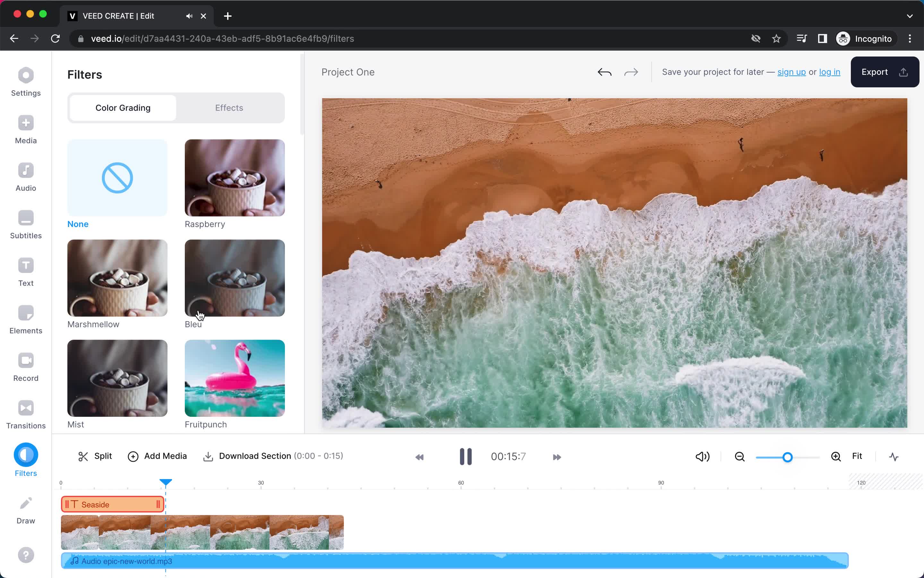Open the Text sidebar panel
The image size is (924, 578).
[x=26, y=272]
